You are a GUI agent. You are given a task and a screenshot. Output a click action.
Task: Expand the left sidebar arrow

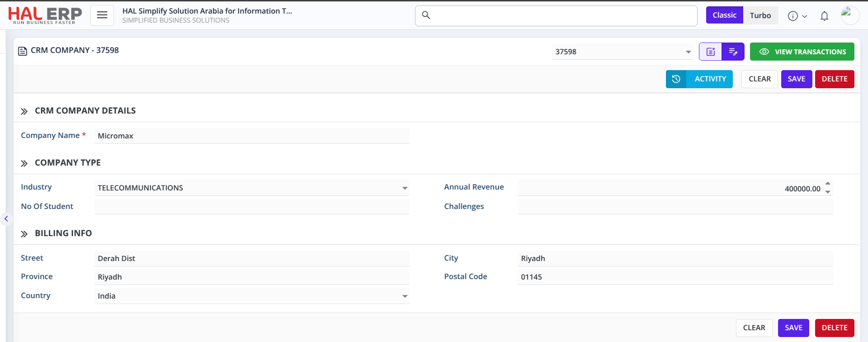[6, 219]
